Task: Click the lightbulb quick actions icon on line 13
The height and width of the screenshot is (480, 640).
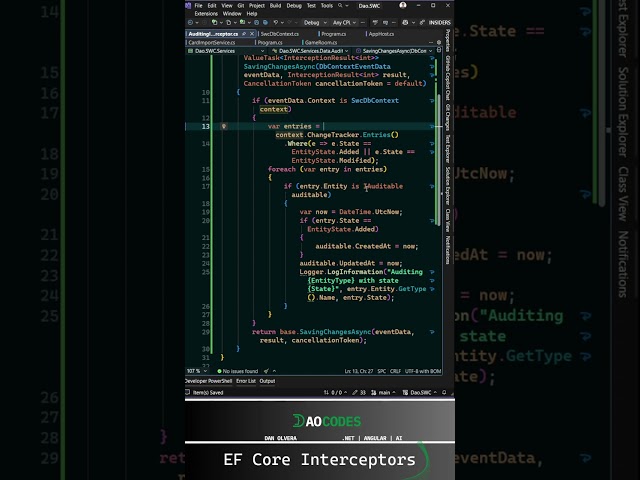Action: pyautogui.click(x=224, y=127)
